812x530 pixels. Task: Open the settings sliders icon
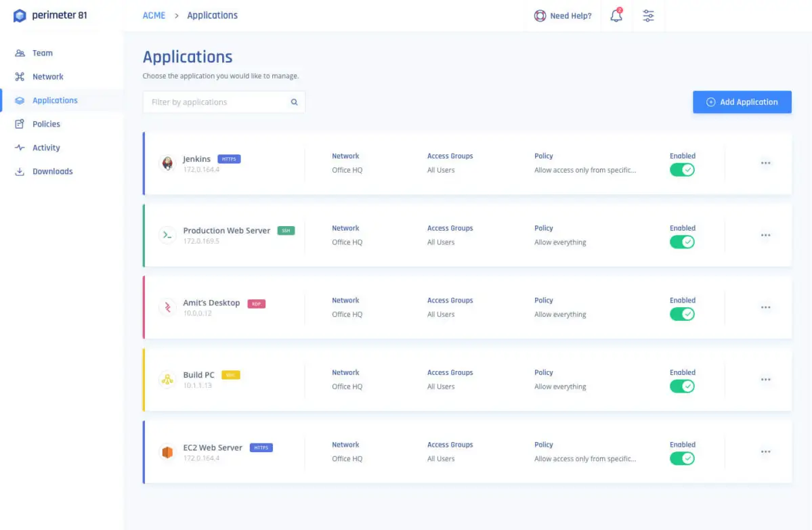coord(648,16)
